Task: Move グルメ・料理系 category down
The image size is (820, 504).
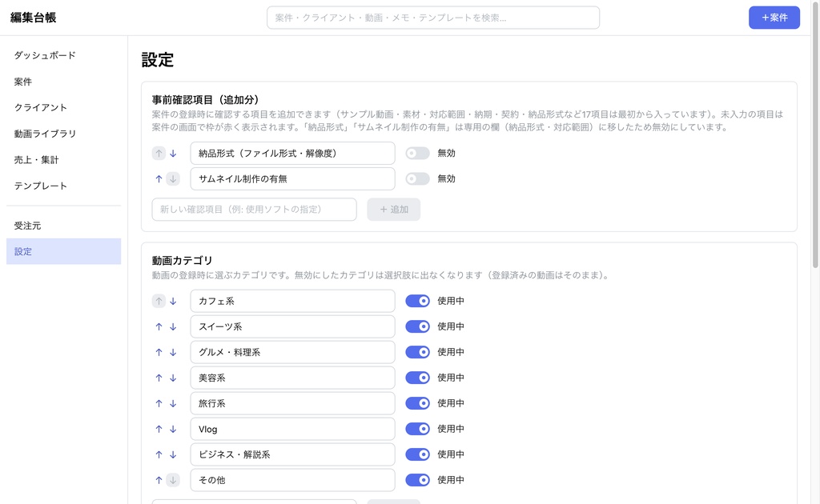Action: 173,352
